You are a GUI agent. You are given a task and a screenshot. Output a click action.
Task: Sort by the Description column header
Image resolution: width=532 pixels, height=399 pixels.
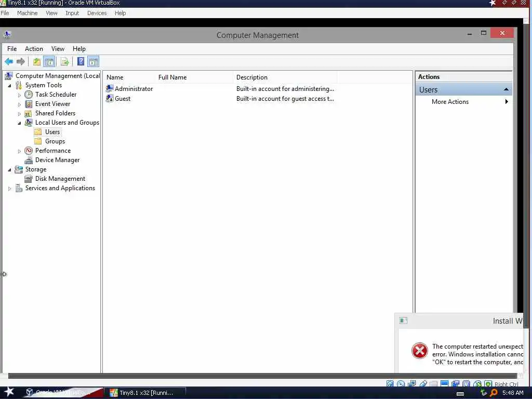[285, 77]
